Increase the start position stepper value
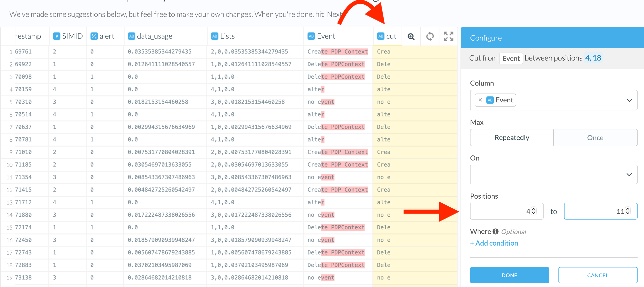The height and width of the screenshot is (287, 644). [x=534, y=209]
